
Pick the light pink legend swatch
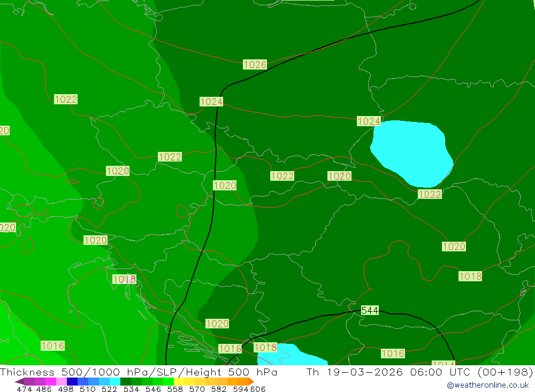[60, 381]
